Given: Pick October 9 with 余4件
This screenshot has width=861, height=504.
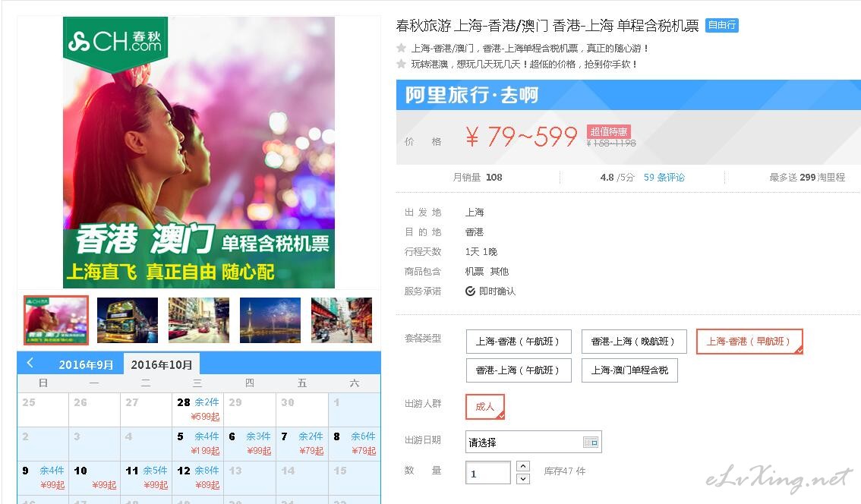Looking at the screenshot, I should coord(43,477).
